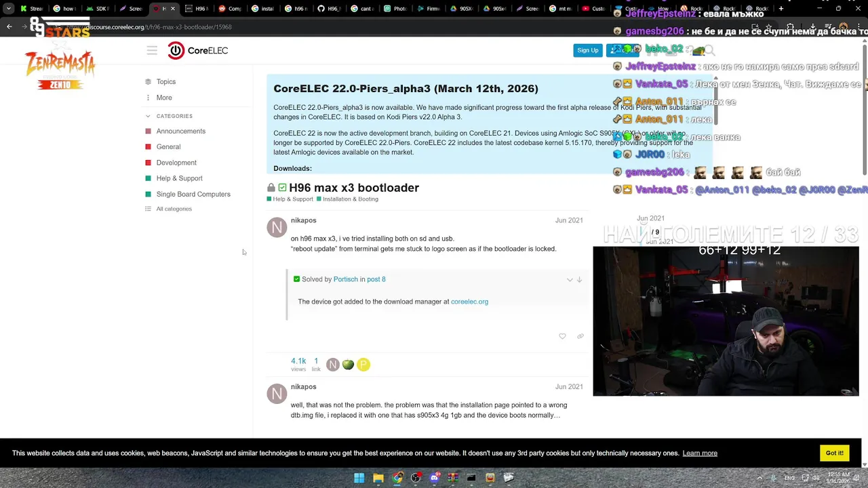Click the solved checkmark beside topic title
Viewport: 868px width, 488px height.
(282, 188)
